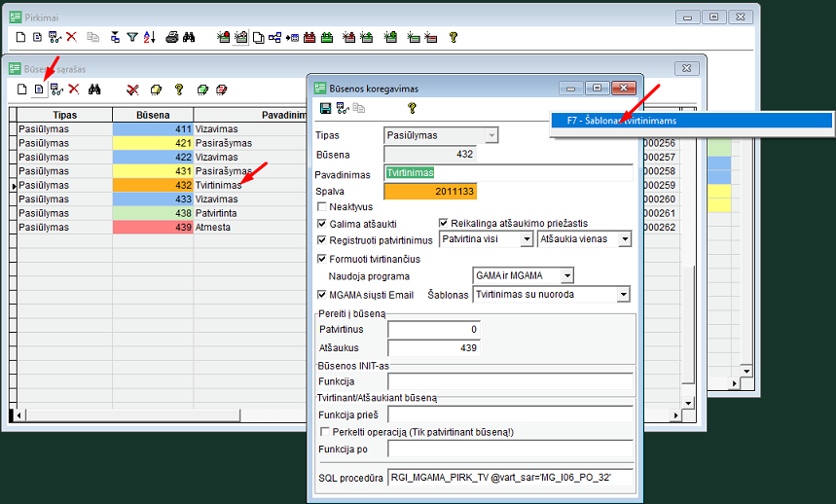Click the sort A-Z icon in Pirkimai toolbar
836x504 pixels.
coord(149,38)
